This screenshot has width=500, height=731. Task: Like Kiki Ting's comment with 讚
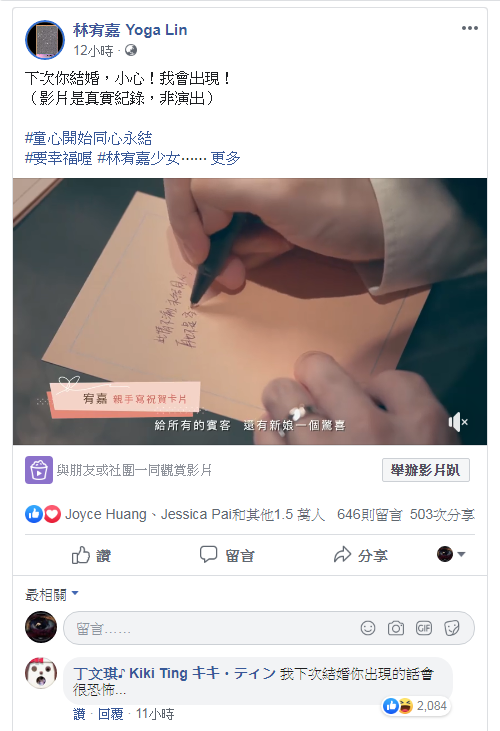[79, 714]
